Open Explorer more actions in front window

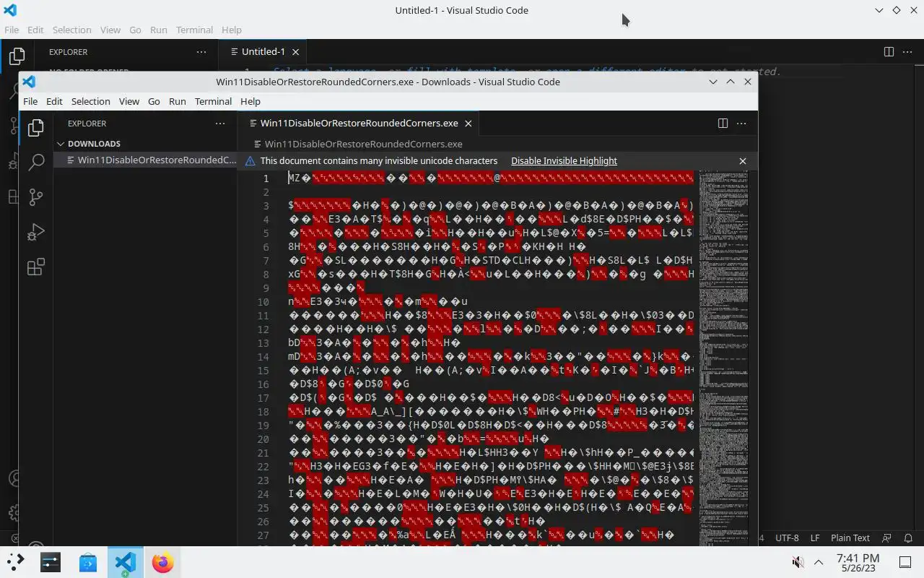220,124
